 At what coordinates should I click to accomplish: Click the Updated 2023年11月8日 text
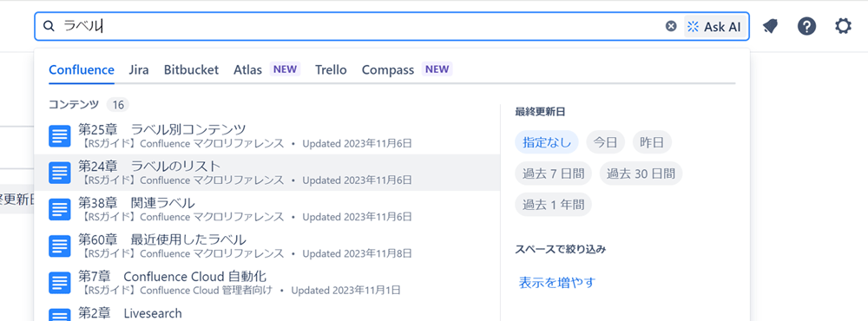click(x=357, y=253)
